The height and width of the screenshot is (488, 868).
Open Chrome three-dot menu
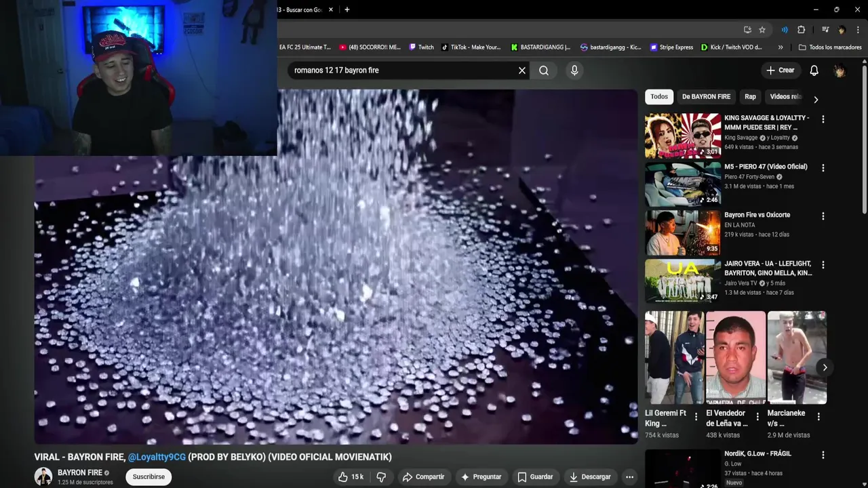point(858,30)
